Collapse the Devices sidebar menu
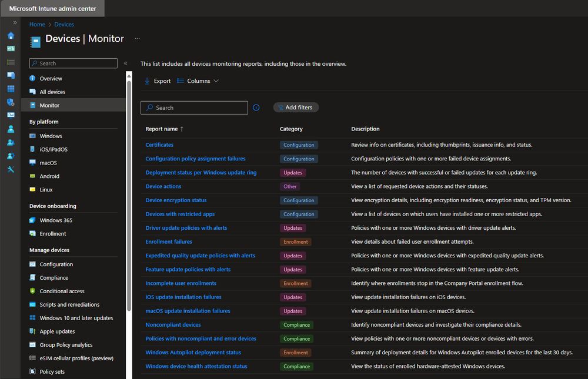Viewport: 588px width, 379px height. pos(125,63)
